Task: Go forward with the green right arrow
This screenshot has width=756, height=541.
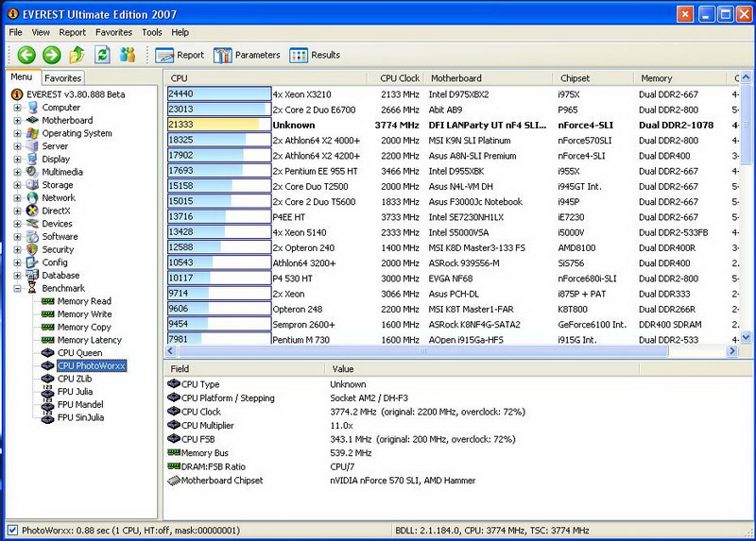Action: tap(52, 55)
